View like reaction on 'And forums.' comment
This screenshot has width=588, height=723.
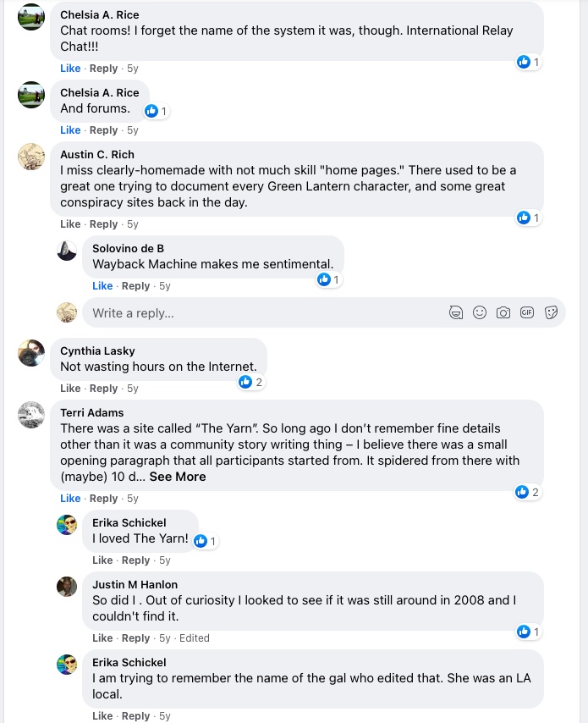coord(157,111)
